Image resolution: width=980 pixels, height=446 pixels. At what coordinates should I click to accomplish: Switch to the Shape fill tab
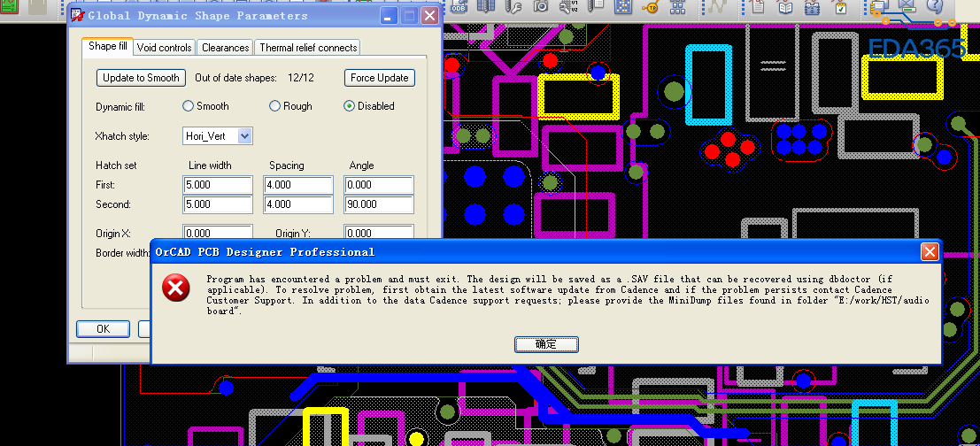pyautogui.click(x=107, y=46)
